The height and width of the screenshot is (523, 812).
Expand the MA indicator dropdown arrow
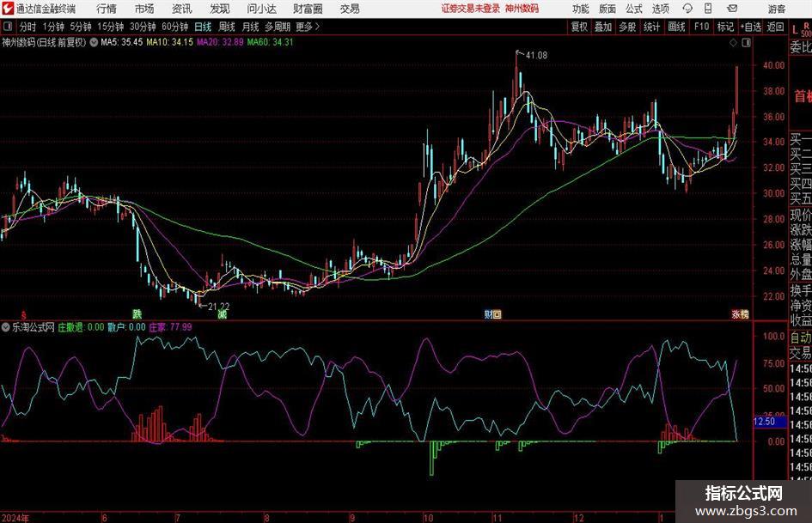coord(94,42)
